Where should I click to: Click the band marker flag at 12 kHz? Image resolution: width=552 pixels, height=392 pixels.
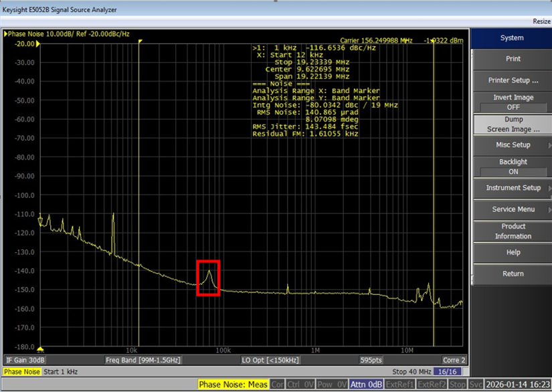pyautogui.click(x=140, y=41)
